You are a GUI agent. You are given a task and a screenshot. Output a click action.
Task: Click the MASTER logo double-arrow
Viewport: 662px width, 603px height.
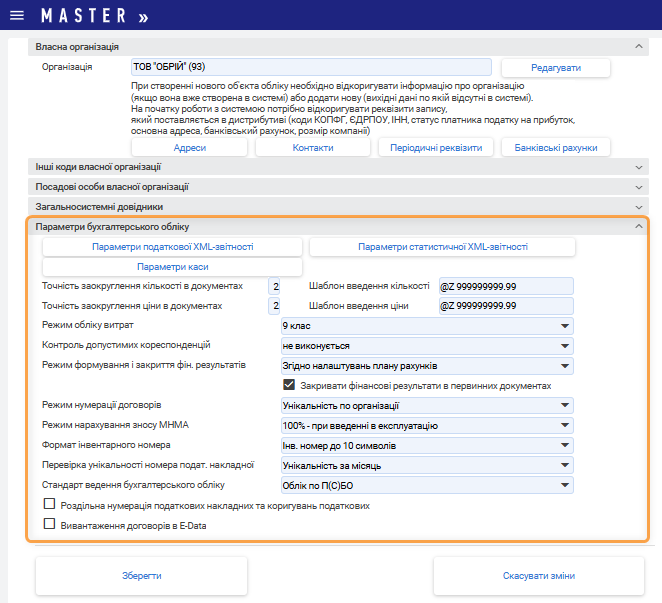(142, 17)
